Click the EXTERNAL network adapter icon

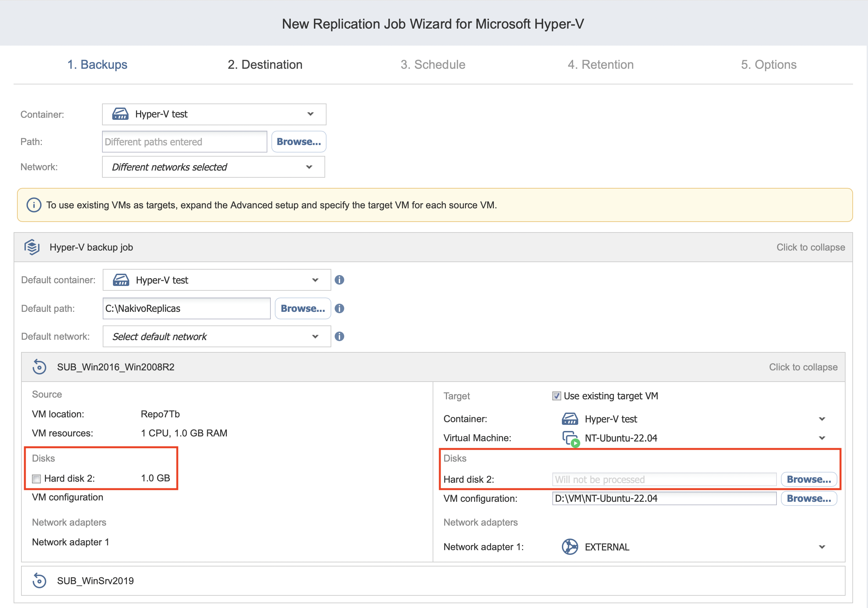[x=569, y=547]
